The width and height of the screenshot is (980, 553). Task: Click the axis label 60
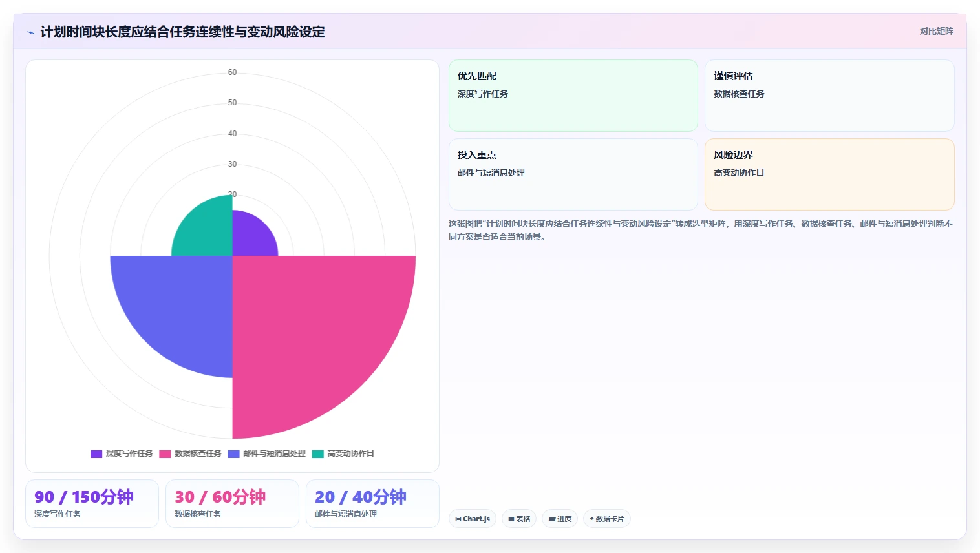(232, 72)
